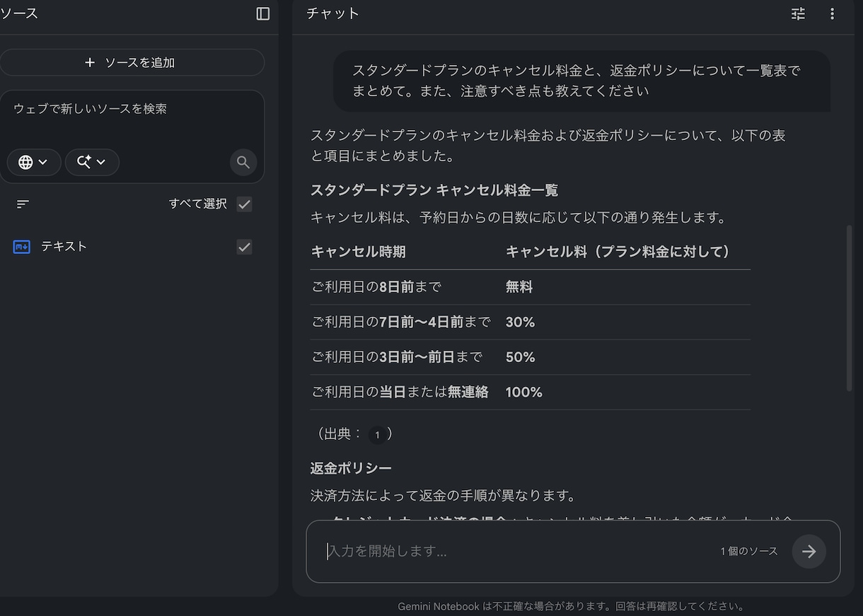Click the markdown file icon beside テキスト
The width and height of the screenshot is (863, 616).
(x=22, y=247)
